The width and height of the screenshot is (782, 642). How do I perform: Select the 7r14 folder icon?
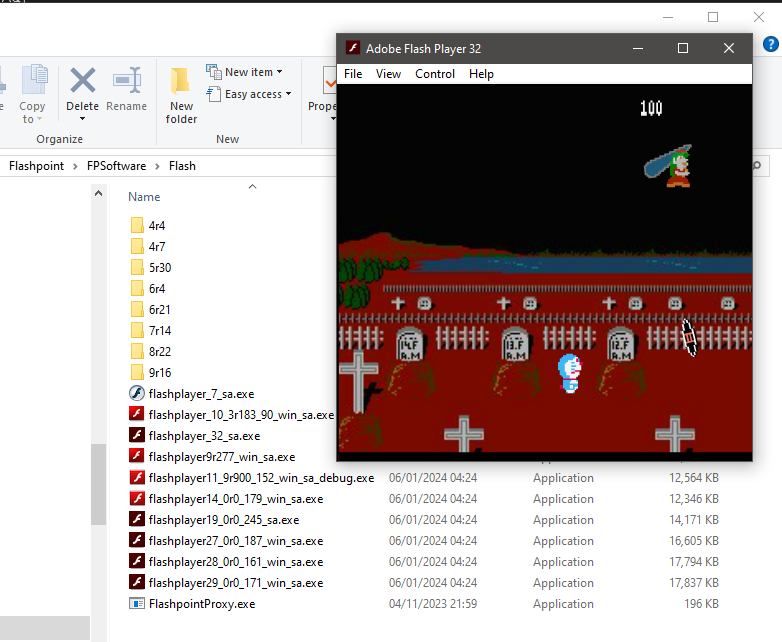click(x=137, y=330)
